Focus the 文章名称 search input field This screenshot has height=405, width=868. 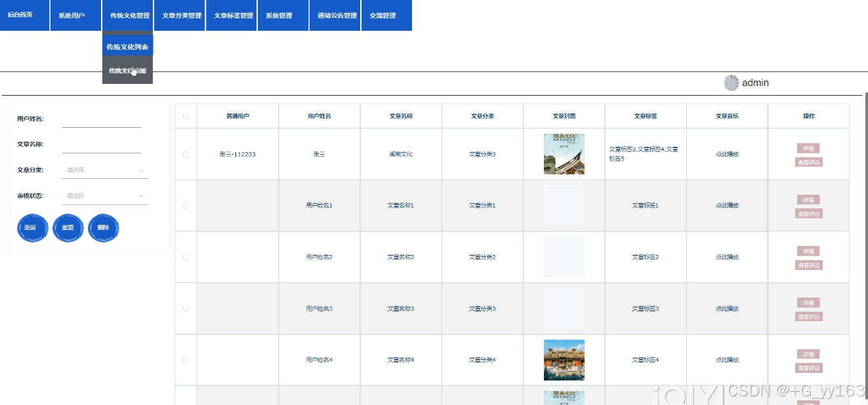tap(102, 145)
